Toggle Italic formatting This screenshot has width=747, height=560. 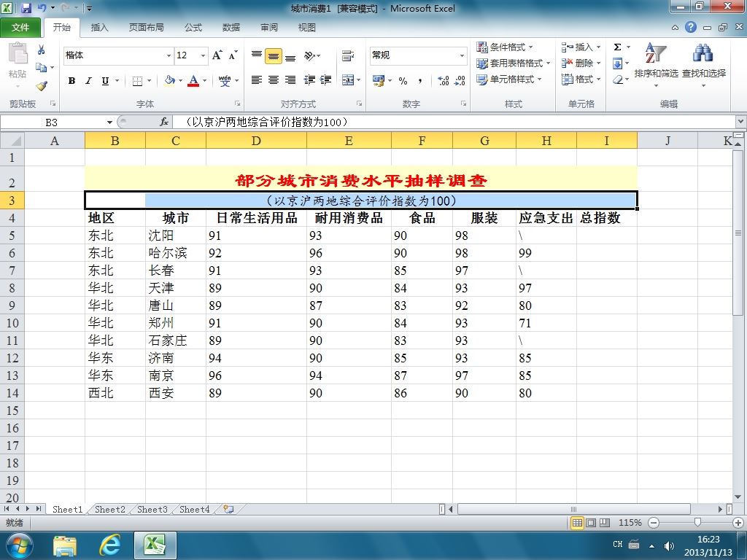click(88, 81)
